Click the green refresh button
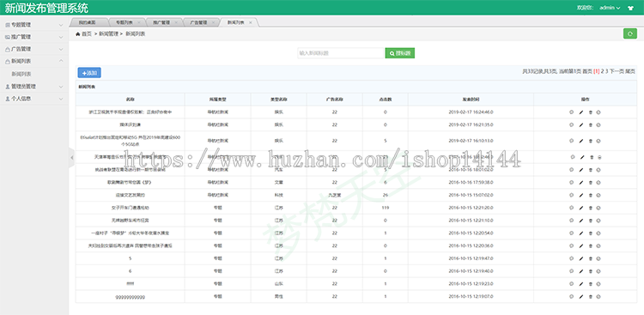644x315 pixels. (x=629, y=33)
